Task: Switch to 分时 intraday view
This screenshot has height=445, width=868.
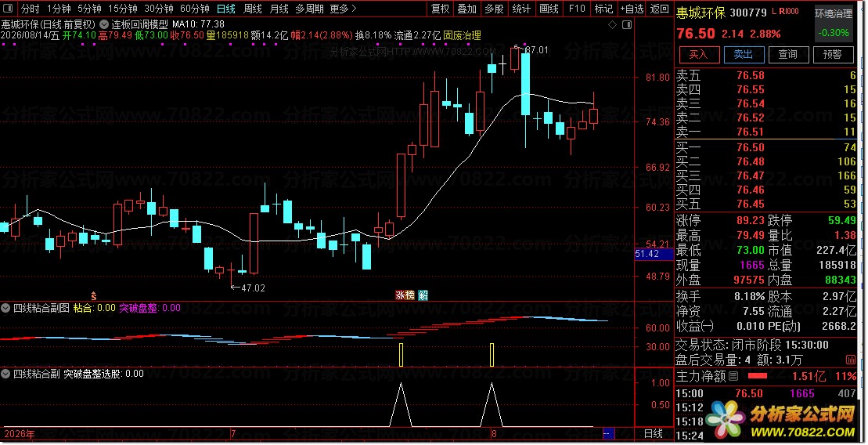Action: point(30,9)
